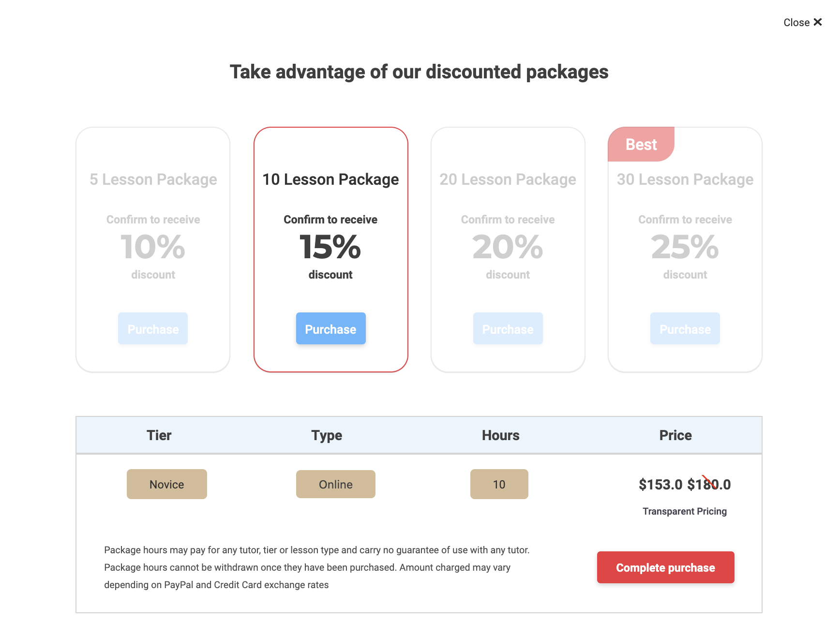Click the Tier column header
Screen dimensions: 840x621
click(159, 435)
